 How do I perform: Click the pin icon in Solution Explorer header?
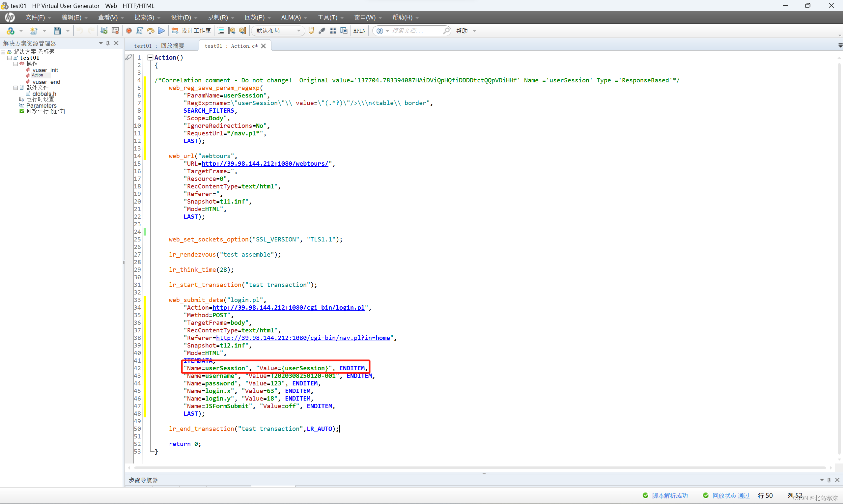click(x=108, y=43)
